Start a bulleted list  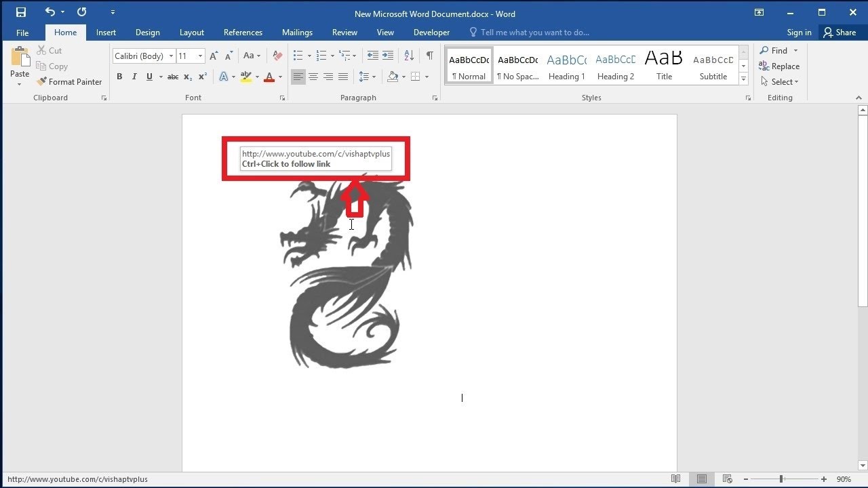(298, 56)
